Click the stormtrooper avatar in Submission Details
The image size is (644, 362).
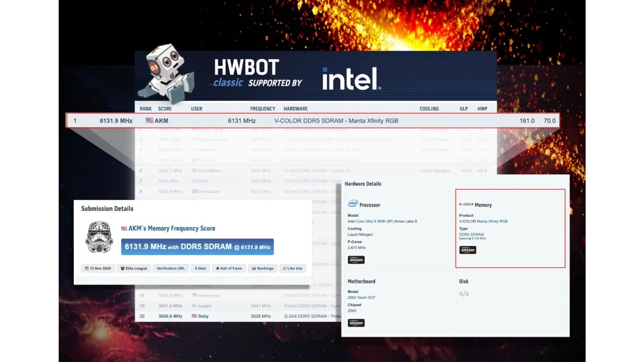click(99, 237)
